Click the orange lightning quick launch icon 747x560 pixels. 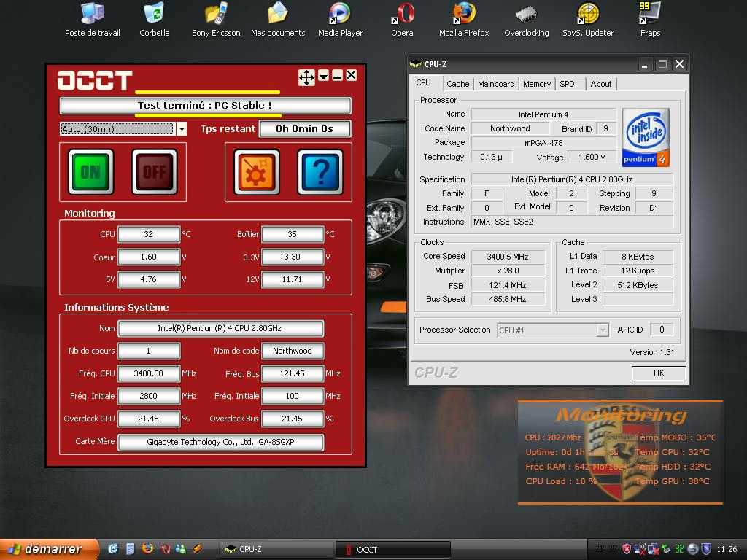click(x=197, y=548)
